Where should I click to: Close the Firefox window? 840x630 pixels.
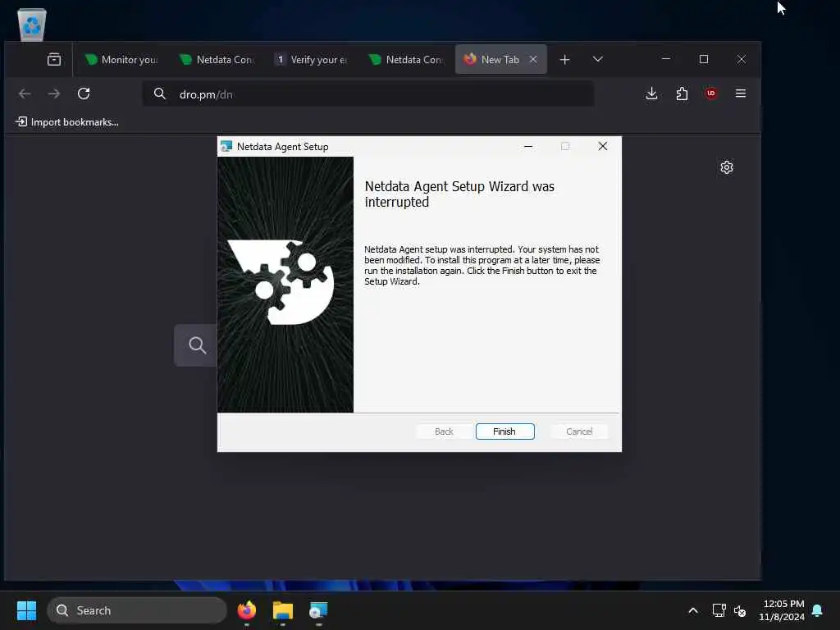[742, 59]
